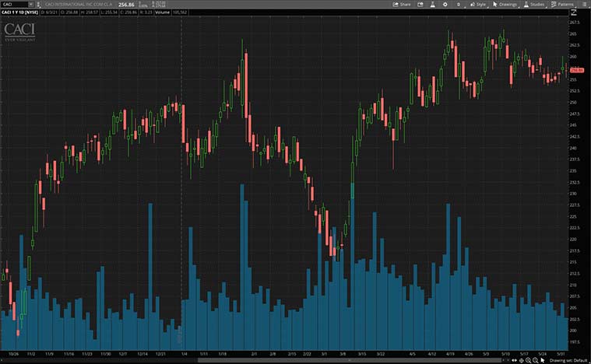Click the zoom out magnifier icon
Image resolution: width=591 pixels, height=364 pixels.
pyautogui.click(x=534, y=360)
